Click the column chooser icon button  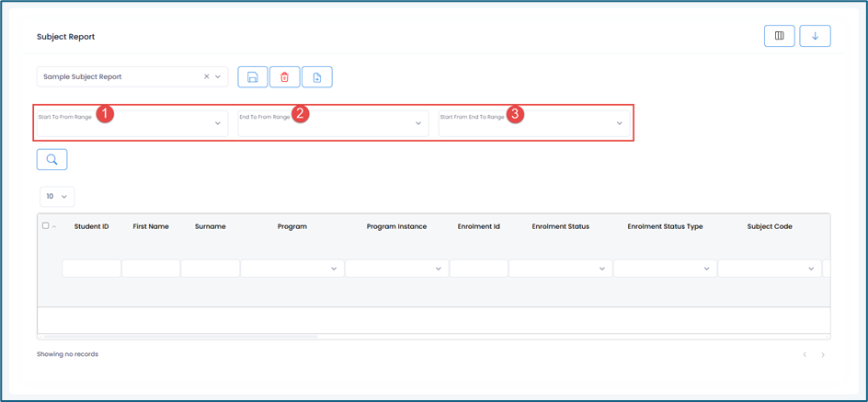[779, 36]
